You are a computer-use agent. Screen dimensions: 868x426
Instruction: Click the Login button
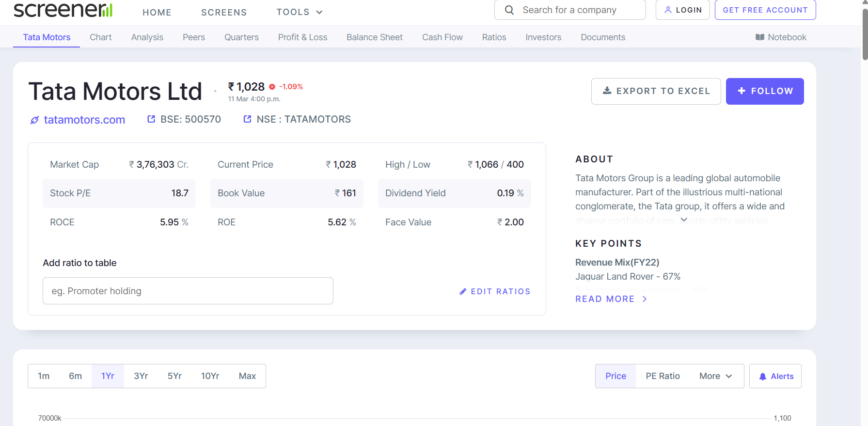click(682, 10)
